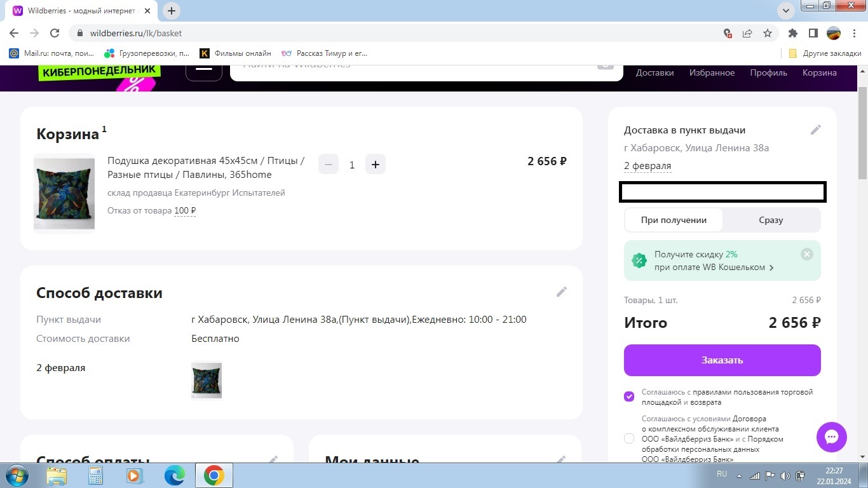Image resolution: width=868 pixels, height=488 pixels.
Task: Edit the Способ доставки section
Action: pos(562,292)
